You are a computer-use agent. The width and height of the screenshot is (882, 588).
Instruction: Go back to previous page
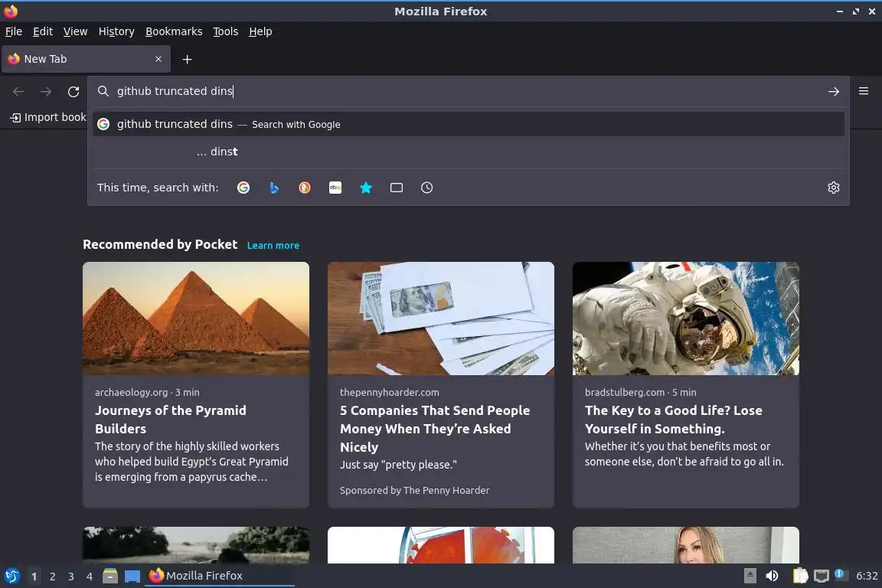pyautogui.click(x=18, y=91)
